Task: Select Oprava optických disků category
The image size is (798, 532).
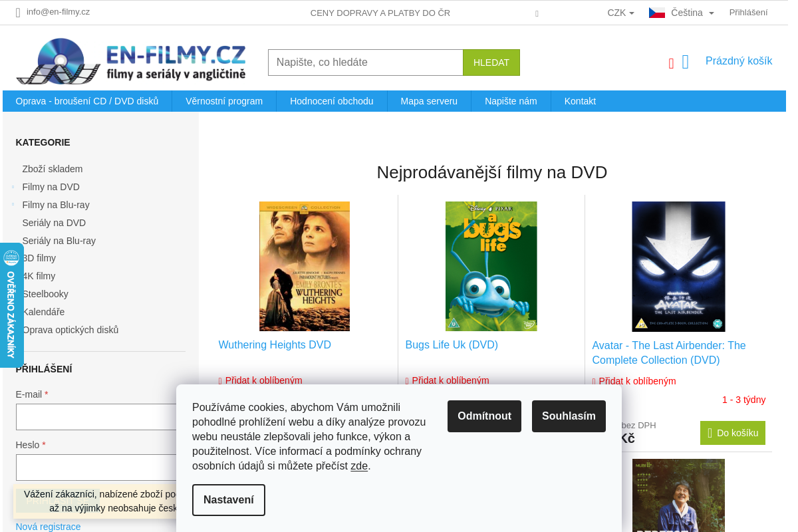Action: (x=70, y=330)
